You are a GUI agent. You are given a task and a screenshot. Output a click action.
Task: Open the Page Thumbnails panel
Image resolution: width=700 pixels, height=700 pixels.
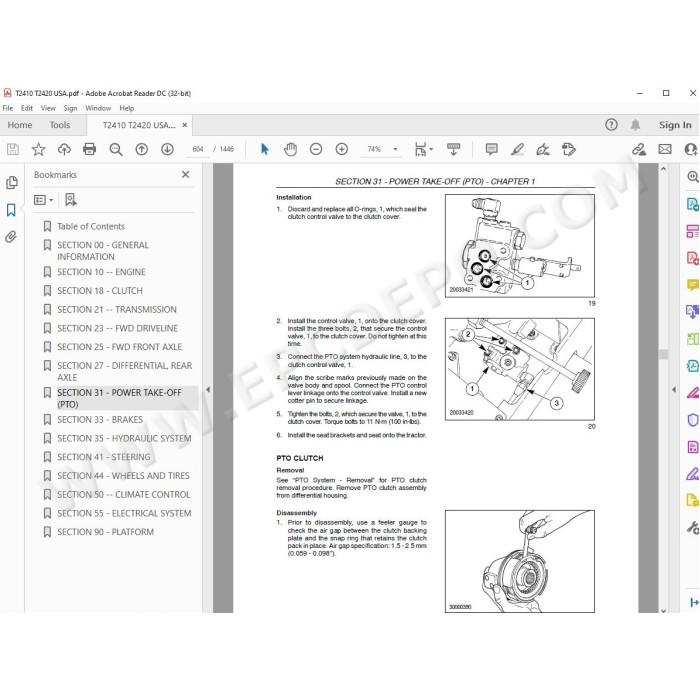pyautogui.click(x=12, y=183)
